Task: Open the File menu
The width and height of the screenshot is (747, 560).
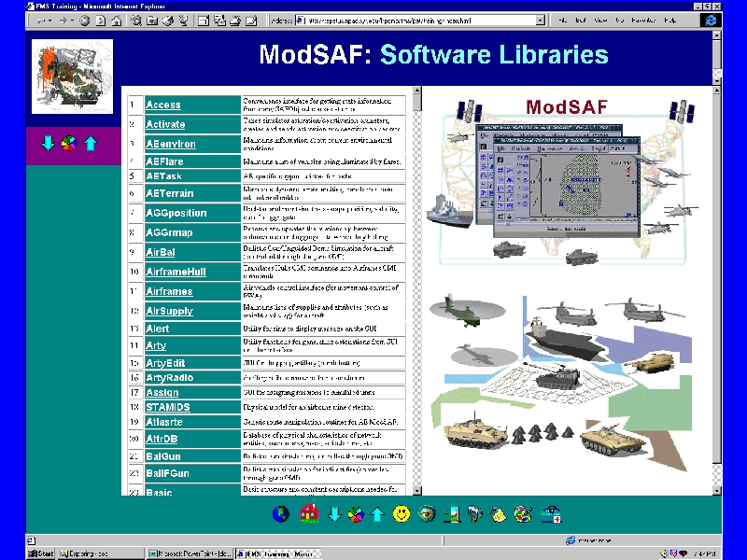Action: pyautogui.click(x=563, y=21)
